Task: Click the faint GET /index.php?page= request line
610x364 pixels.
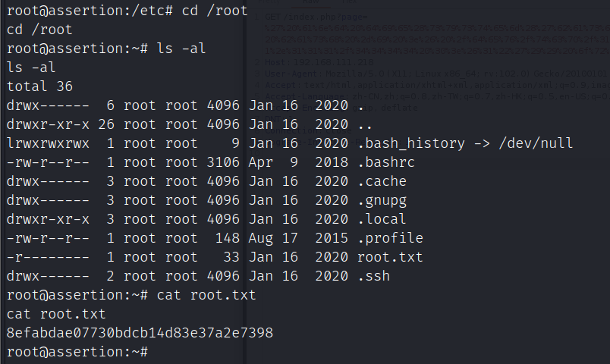Action: pos(316,17)
